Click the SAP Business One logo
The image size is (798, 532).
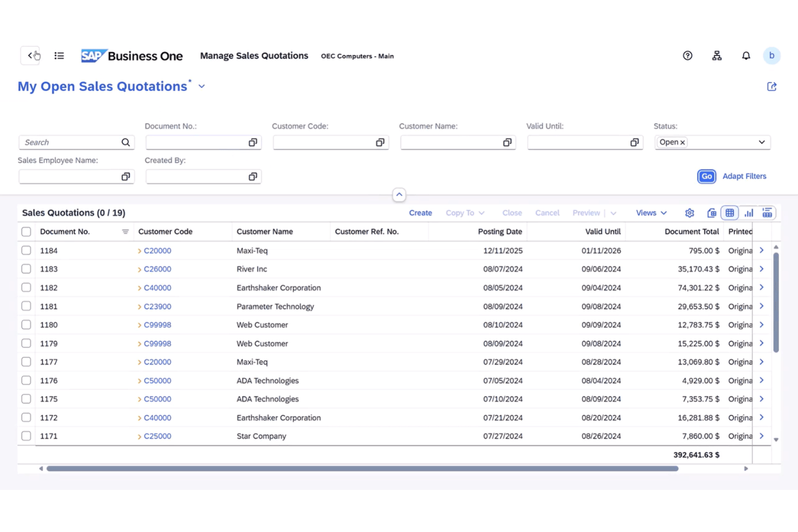click(x=132, y=56)
